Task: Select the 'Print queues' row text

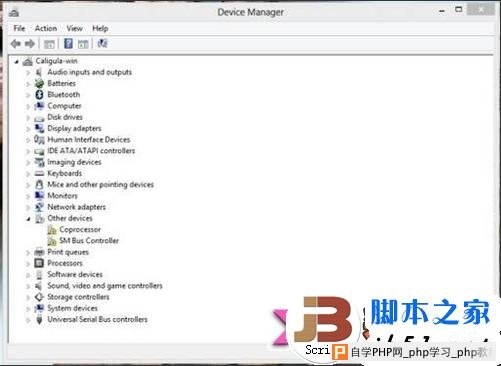Action: (68, 252)
